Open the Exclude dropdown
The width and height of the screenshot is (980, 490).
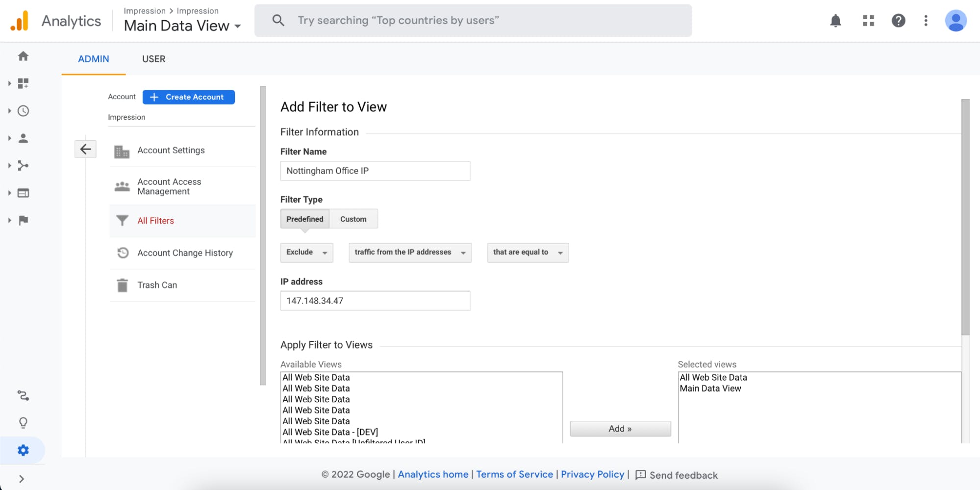(307, 253)
